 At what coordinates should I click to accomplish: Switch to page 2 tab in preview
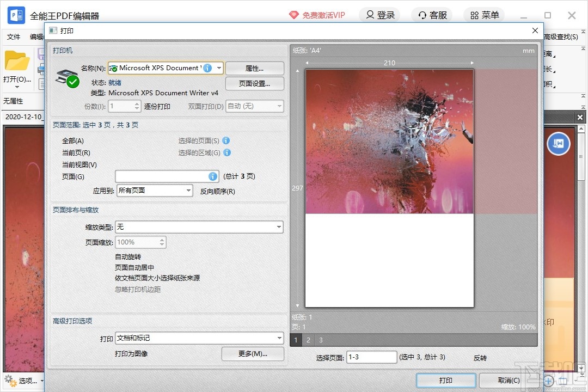click(308, 339)
